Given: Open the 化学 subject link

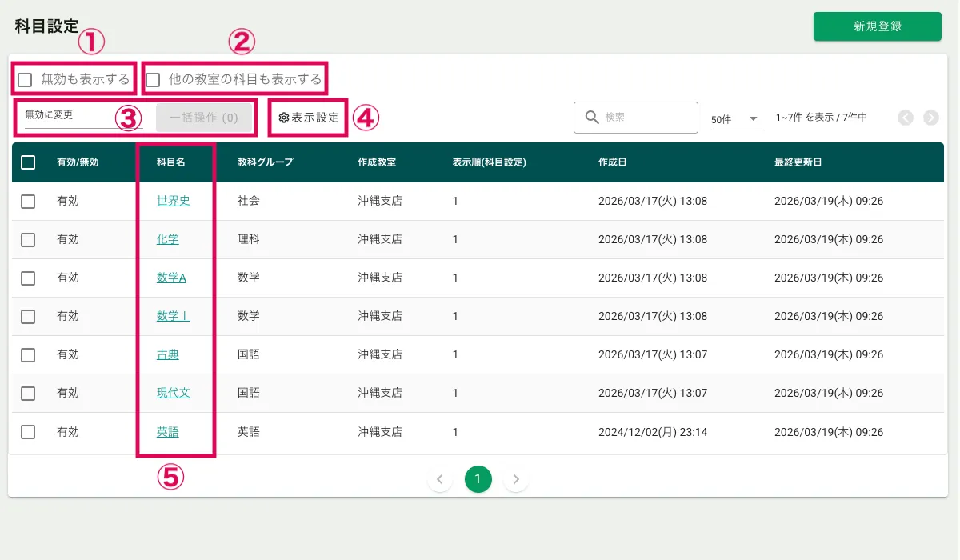Looking at the screenshot, I should 168,239.
